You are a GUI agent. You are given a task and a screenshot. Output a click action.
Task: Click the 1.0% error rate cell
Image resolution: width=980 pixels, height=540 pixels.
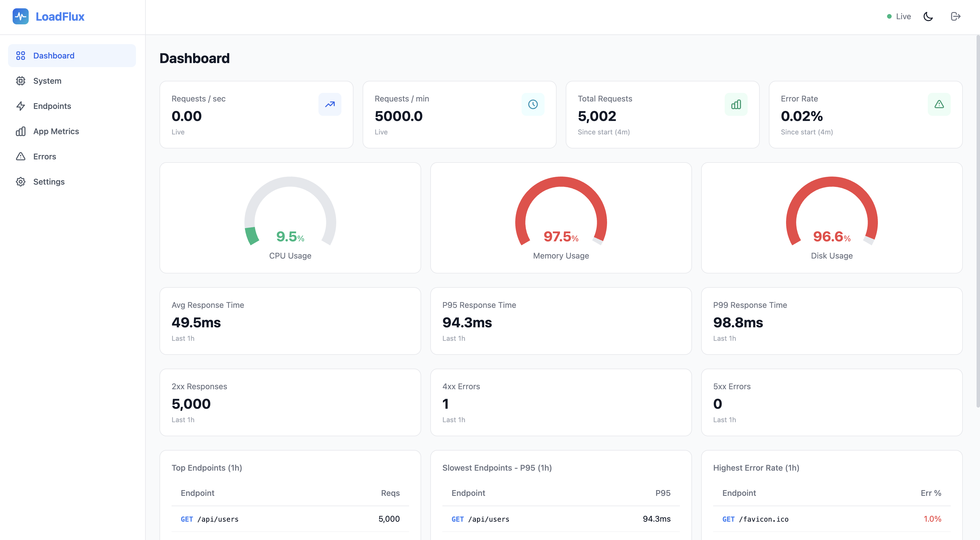coord(932,519)
